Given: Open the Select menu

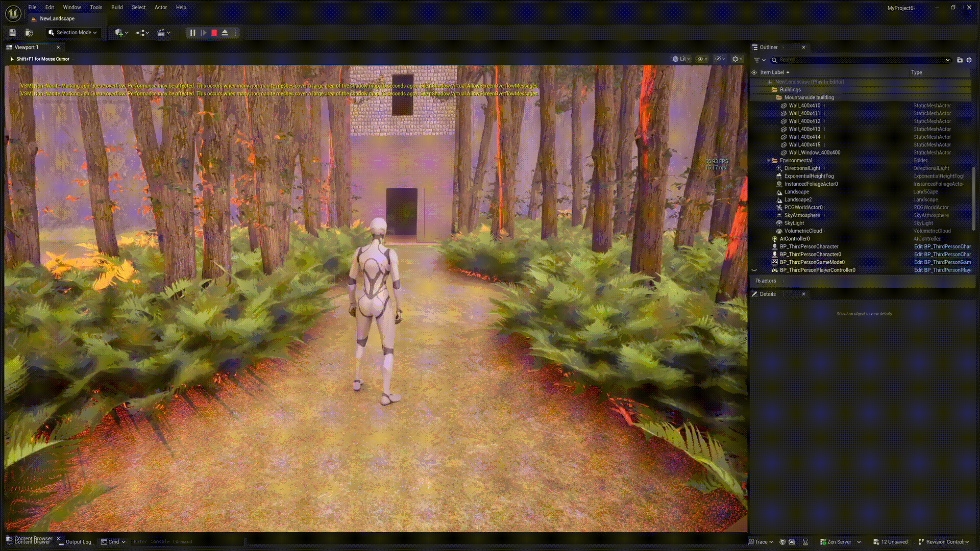Looking at the screenshot, I should click(139, 7).
